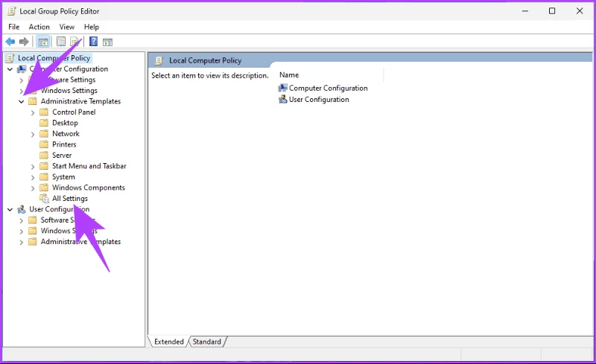Click the Control Panel folder icon
The height and width of the screenshot is (364, 596).
coord(44,112)
